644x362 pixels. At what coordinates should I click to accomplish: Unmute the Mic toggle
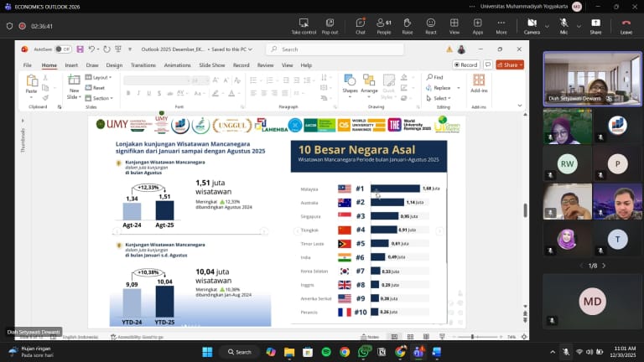tap(563, 26)
